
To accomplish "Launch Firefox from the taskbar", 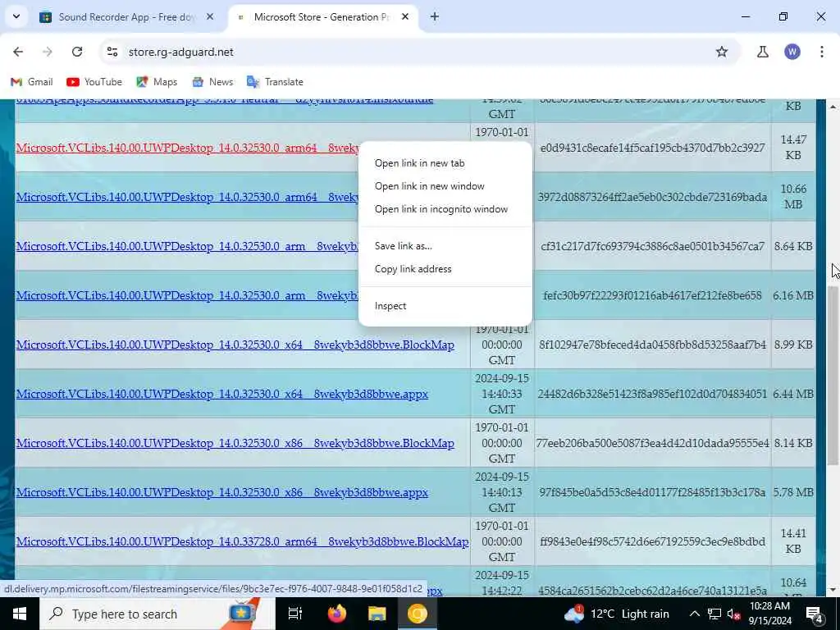I will click(337, 614).
